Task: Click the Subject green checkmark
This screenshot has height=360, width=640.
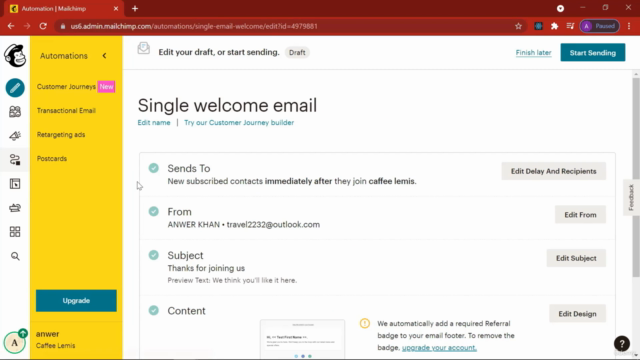Action: click(x=153, y=255)
